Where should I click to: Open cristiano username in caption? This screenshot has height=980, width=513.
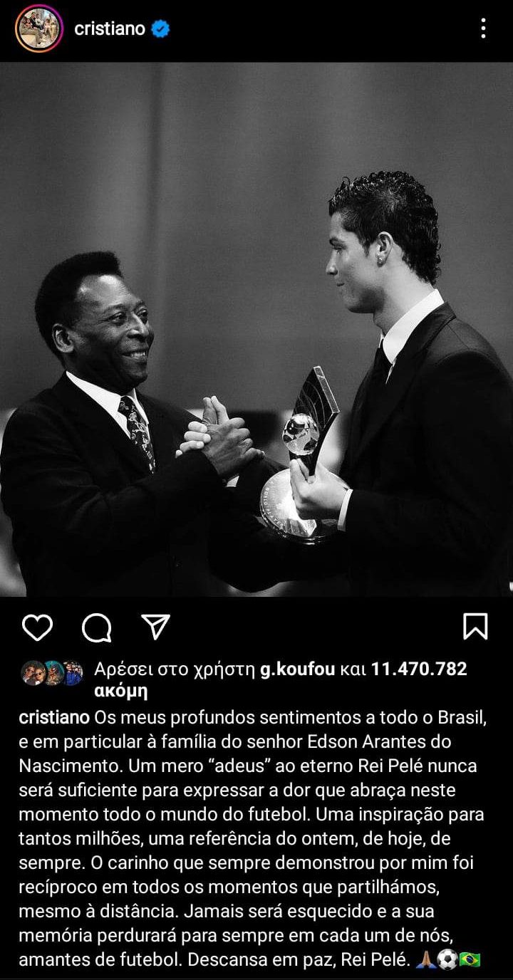click(x=54, y=718)
